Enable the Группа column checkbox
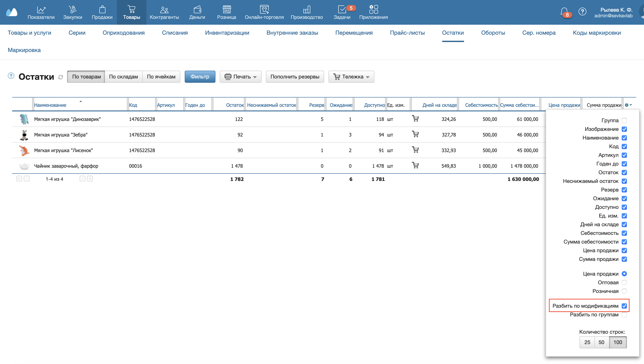The height and width of the screenshot is (364, 644). (x=624, y=121)
